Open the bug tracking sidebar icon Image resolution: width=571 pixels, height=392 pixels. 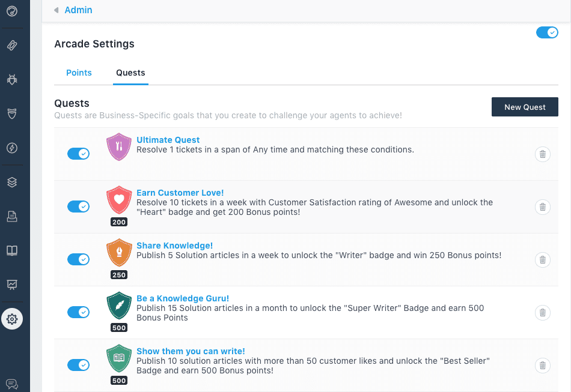tap(13, 79)
